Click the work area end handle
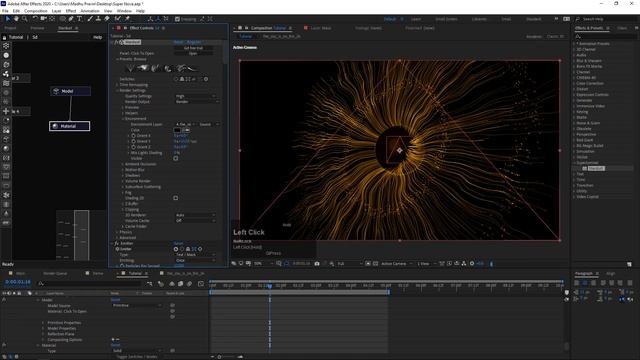Image resolution: width=640 pixels, height=360 pixels. click(x=389, y=292)
